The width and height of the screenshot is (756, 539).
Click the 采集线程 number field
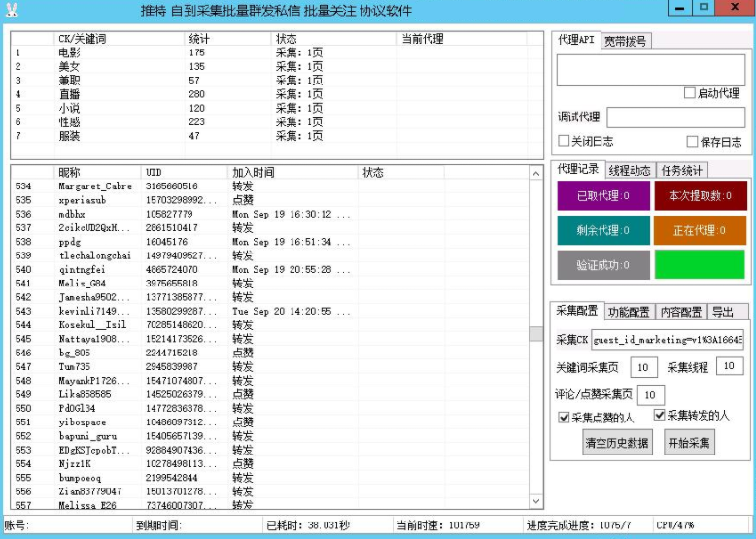(730, 366)
